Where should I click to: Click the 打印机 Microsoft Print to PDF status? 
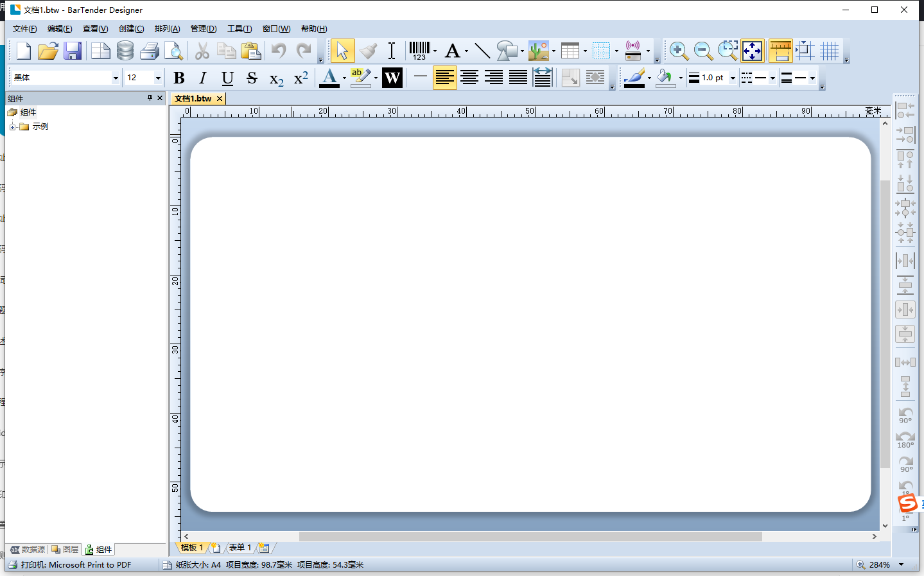pos(76,565)
